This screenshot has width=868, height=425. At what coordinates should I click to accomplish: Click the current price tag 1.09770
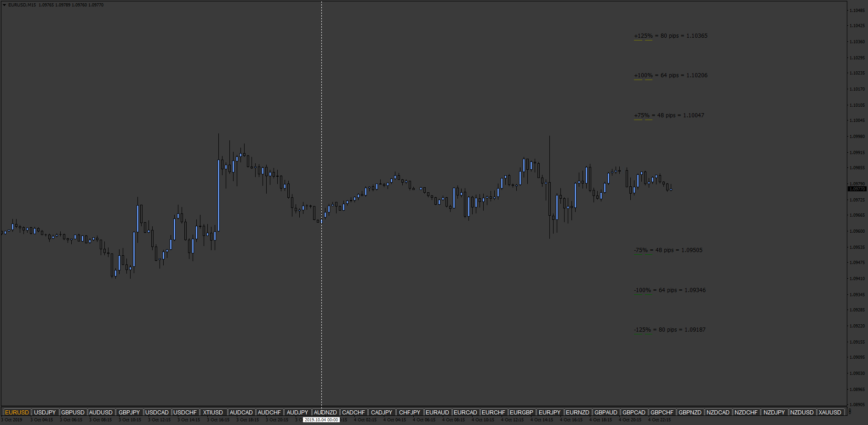pos(857,189)
